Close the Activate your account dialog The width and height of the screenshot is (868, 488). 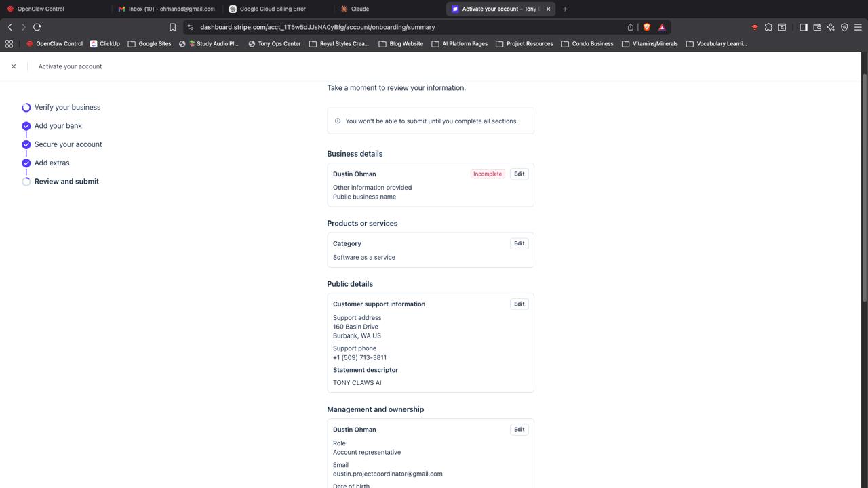tap(14, 66)
